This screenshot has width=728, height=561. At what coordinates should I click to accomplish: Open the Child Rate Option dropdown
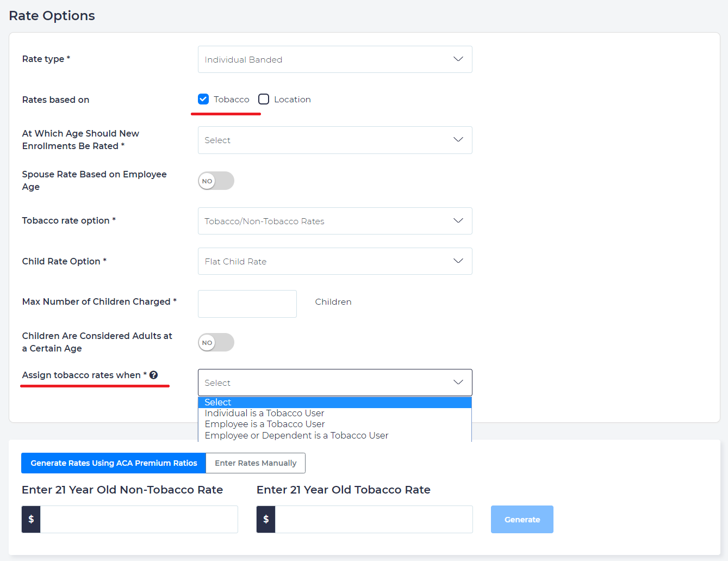(334, 262)
